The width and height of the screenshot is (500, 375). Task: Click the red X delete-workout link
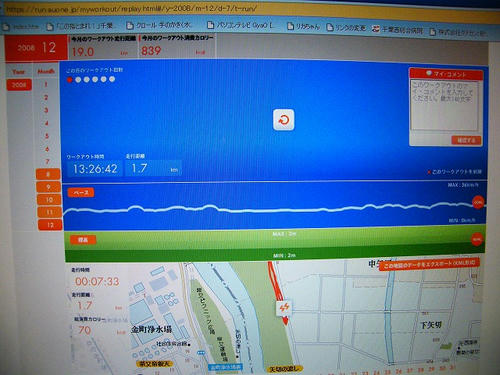(455, 172)
